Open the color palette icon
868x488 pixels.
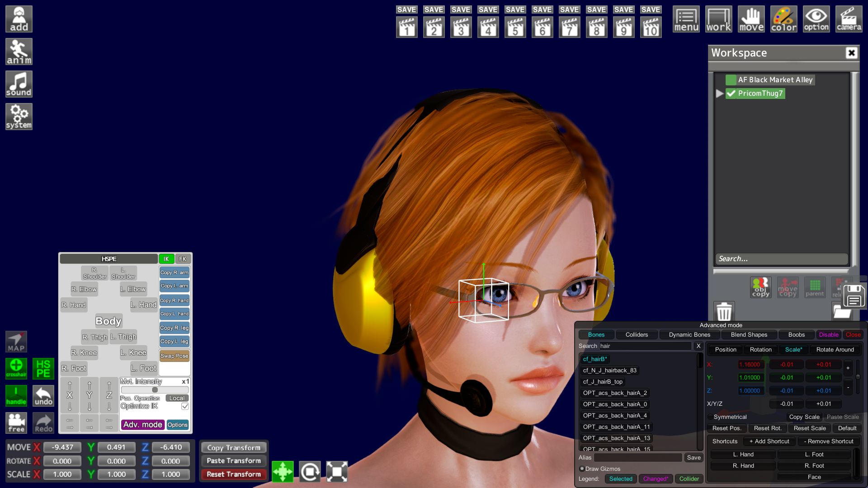tap(784, 19)
